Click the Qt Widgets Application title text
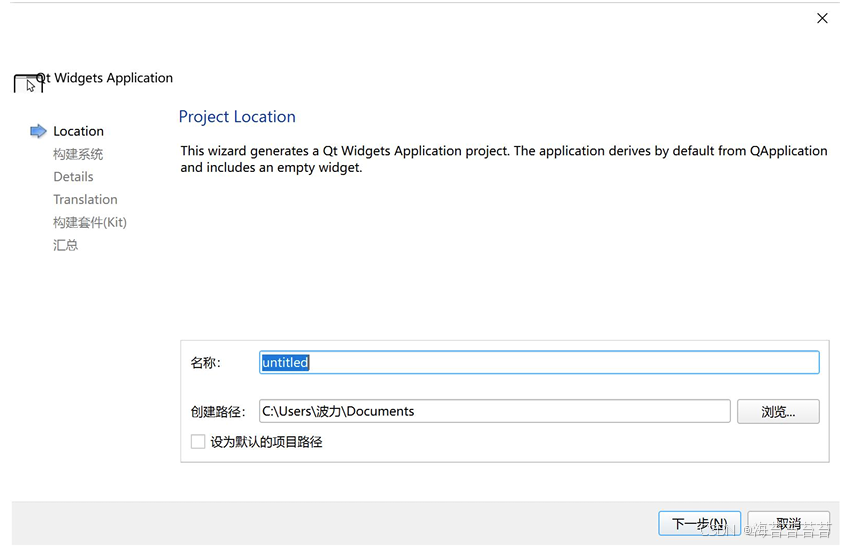The image size is (844, 546). pyautogui.click(x=104, y=78)
